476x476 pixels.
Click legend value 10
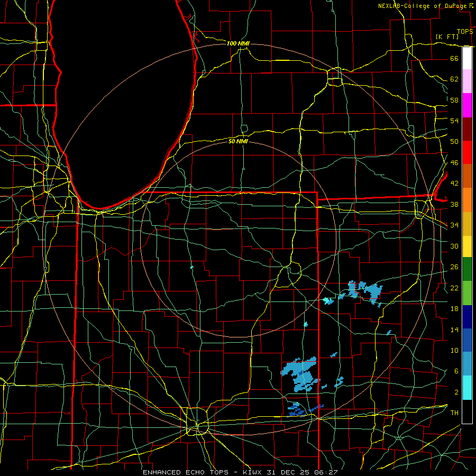(454, 350)
